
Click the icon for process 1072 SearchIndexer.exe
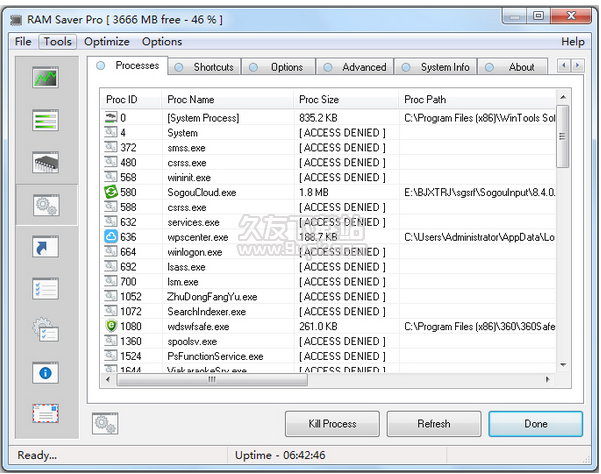pos(111,311)
